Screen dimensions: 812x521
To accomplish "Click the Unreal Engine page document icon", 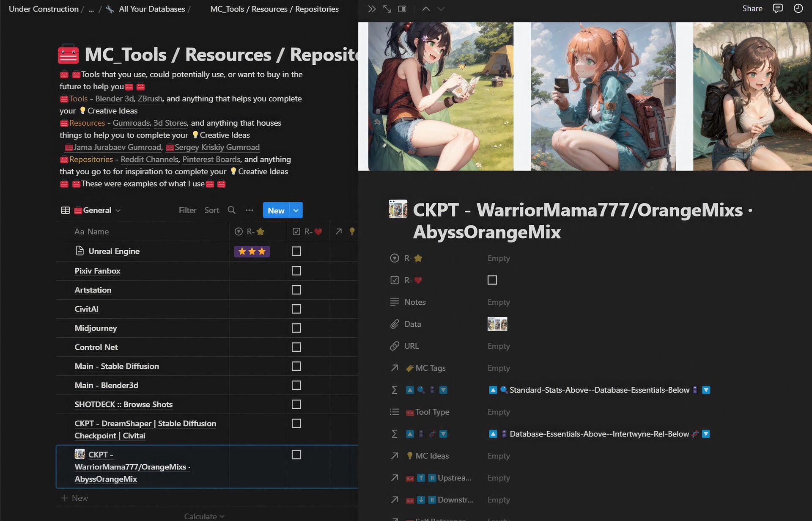I will pos(80,251).
